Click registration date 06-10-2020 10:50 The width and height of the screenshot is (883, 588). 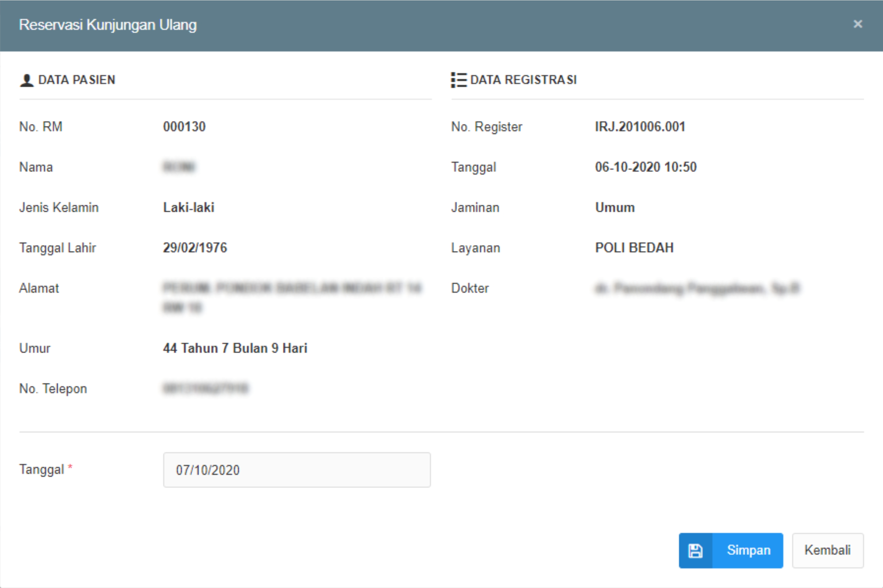pos(646,167)
